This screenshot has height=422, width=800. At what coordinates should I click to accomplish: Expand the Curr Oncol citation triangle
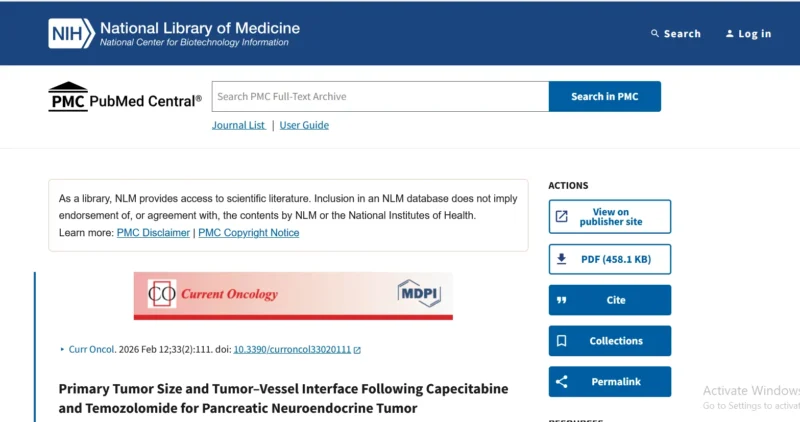[62, 350]
